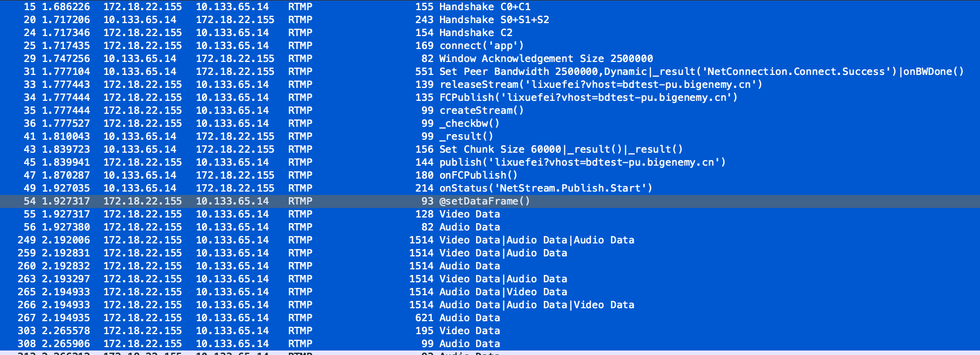Click the Set Peer Bandwidth packet row
This screenshot has width=980, height=355.
click(x=701, y=72)
